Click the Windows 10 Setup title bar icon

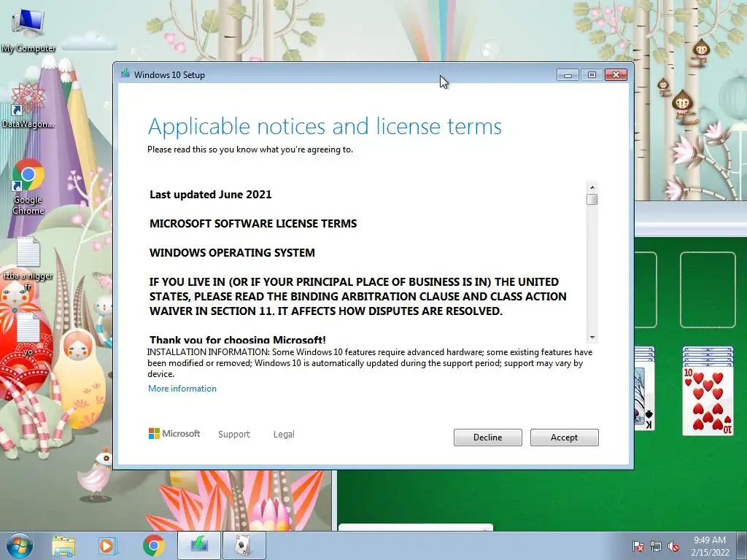(125, 74)
